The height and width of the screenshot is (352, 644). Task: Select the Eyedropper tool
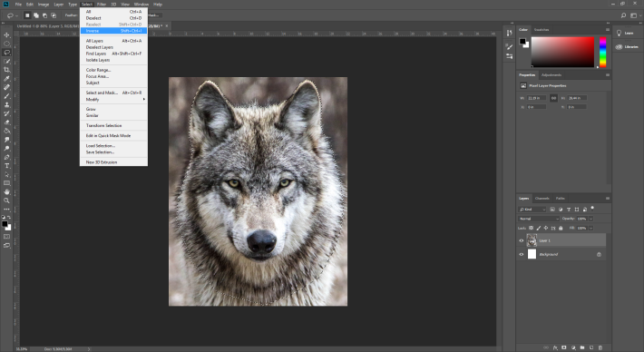click(6, 78)
